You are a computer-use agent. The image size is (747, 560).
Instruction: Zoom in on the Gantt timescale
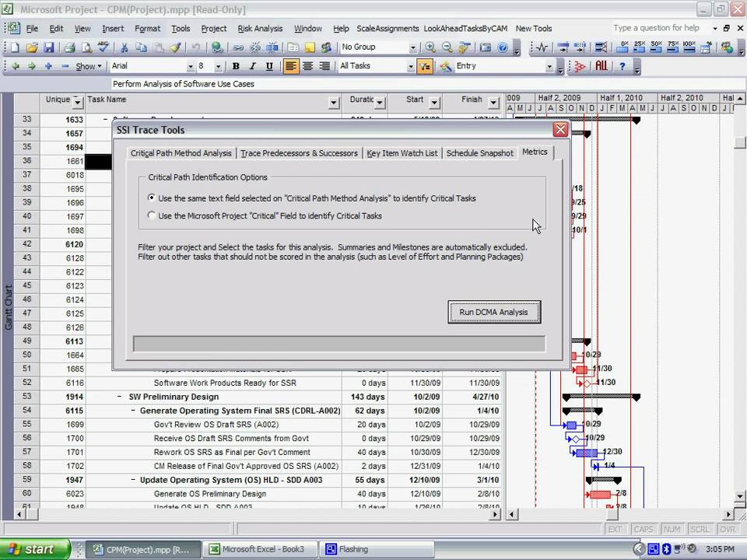point(430,47)
